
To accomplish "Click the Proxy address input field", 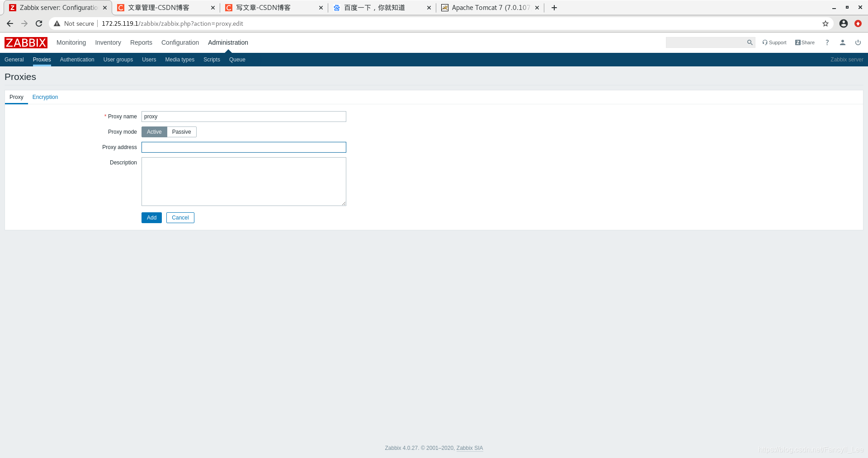I will pos(244,147).
